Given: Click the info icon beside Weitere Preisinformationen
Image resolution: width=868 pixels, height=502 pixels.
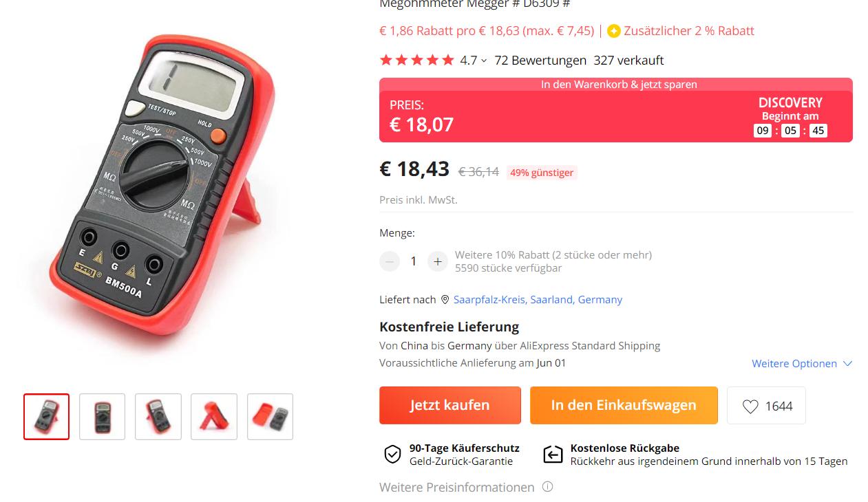Looking at the screenshot, I should [x=547, y=487].
